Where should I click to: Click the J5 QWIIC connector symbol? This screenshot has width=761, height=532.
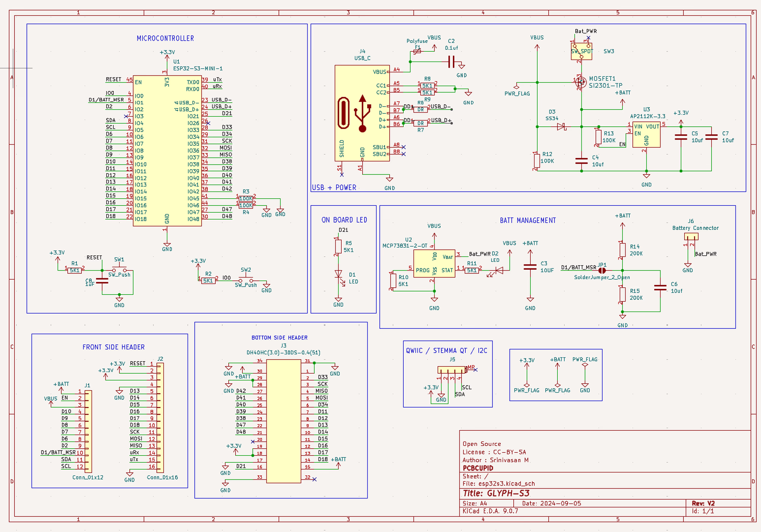coord(452,370)
